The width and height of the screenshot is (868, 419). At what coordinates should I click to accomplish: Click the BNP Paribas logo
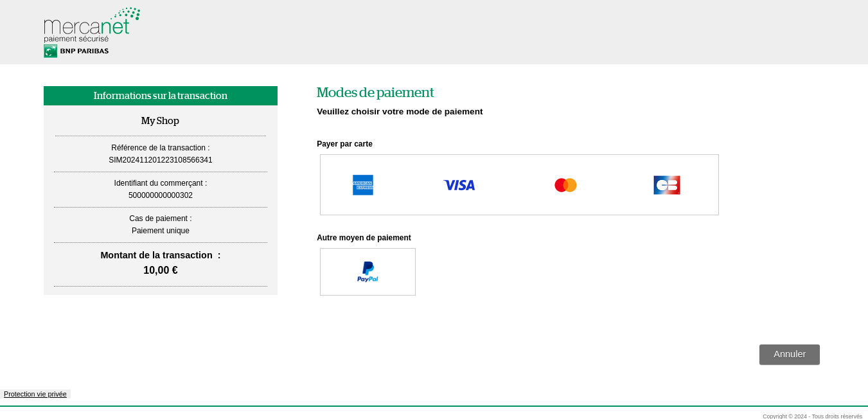76,51
